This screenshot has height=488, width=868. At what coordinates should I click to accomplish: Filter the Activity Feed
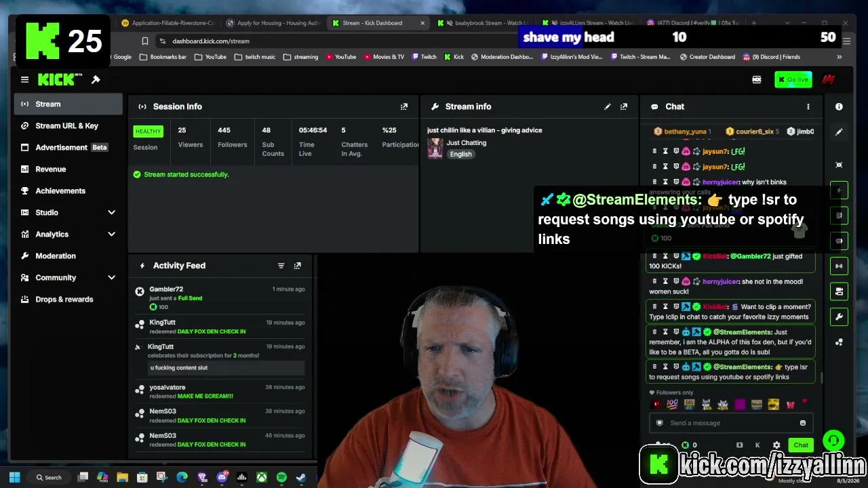(281, 266)
